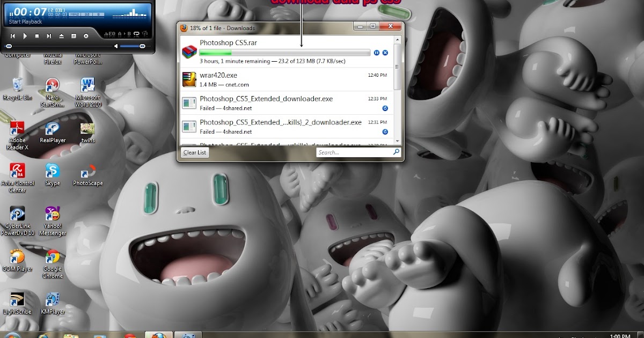Click the wrar420.exe installer icon
Screen dimensions: 644x338
point(189,79)
